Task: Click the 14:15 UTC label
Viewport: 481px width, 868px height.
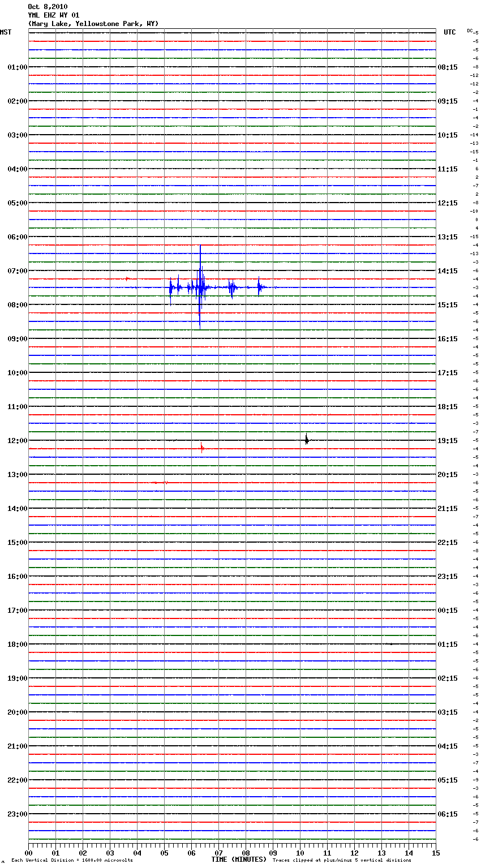Action: point(448,271)
